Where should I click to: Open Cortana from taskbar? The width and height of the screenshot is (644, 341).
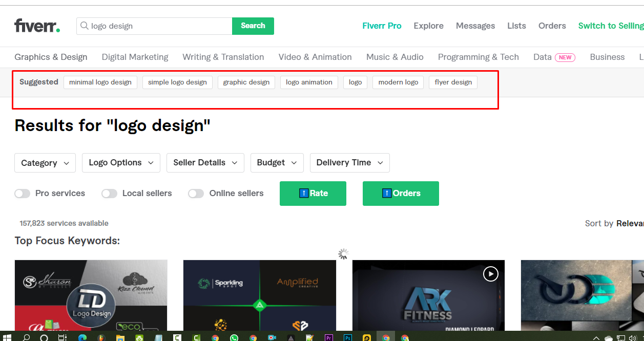coord(44,337)
